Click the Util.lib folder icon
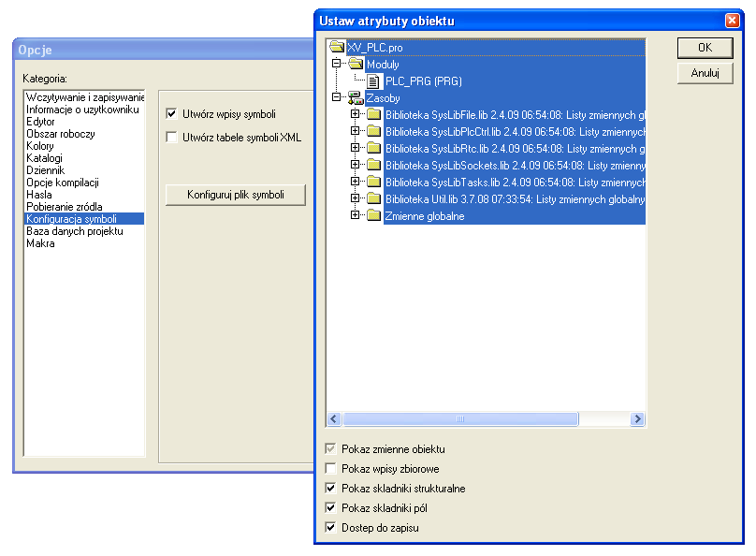Screen dimensions: 756x556 point(373,198)
